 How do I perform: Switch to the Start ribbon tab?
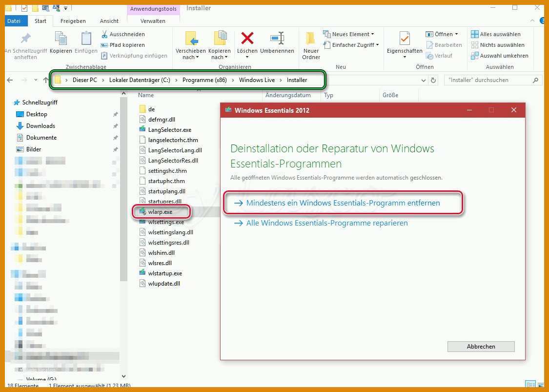[x=41, y=21]
